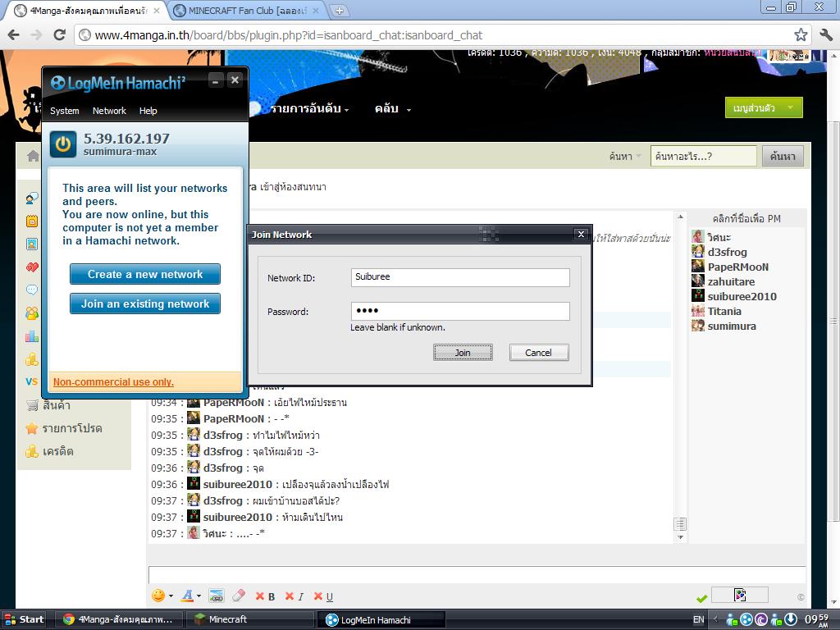Click Create a new network button

pos(145,274)
